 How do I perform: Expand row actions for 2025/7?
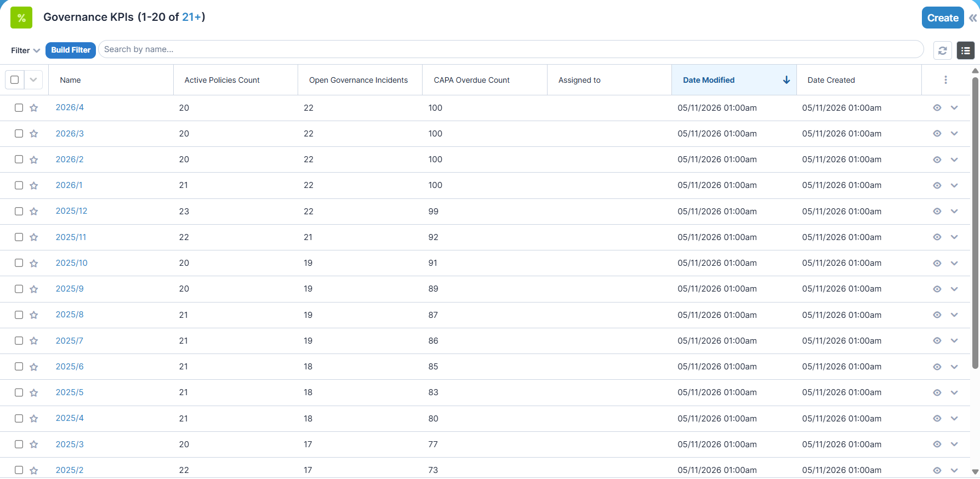[x=954, y=341]
